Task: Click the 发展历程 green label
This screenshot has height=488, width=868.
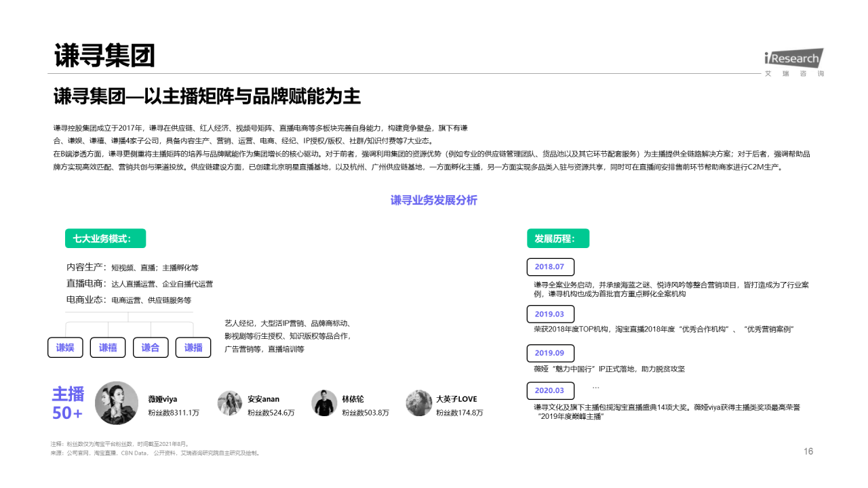Action: 558,239
